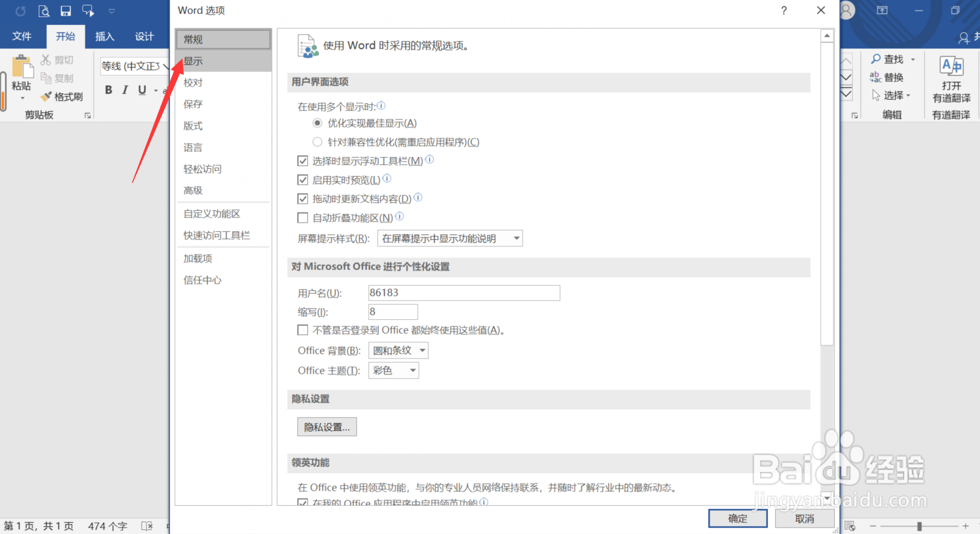The image size is (980, 534).
Task: Toggle bold formatting
Action: (108, 90)
